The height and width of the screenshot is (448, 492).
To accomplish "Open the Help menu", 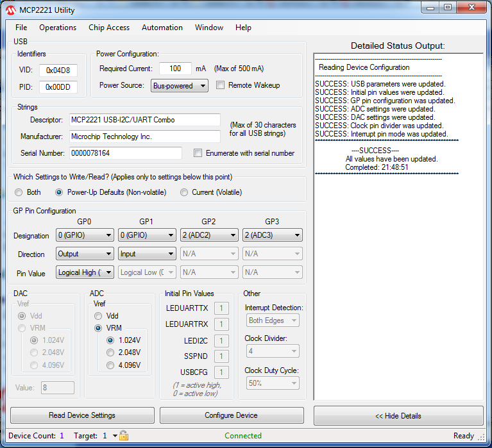I will (x=243, y=28).
